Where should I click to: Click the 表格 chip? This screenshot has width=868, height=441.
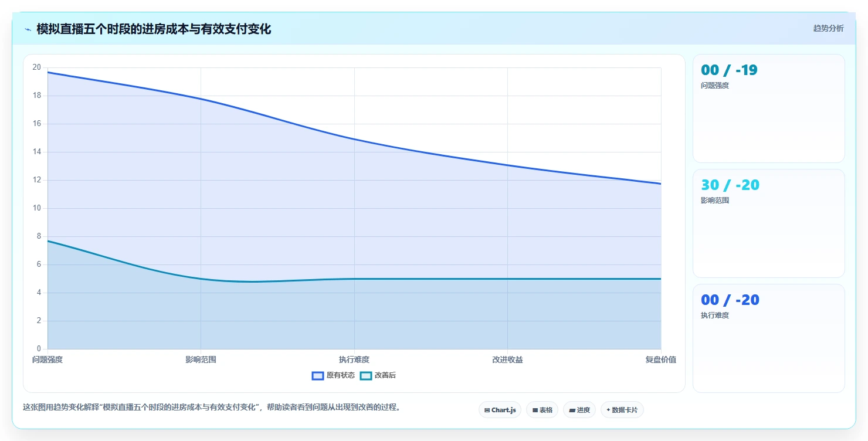pyautogui.click(x=542, y=410)
